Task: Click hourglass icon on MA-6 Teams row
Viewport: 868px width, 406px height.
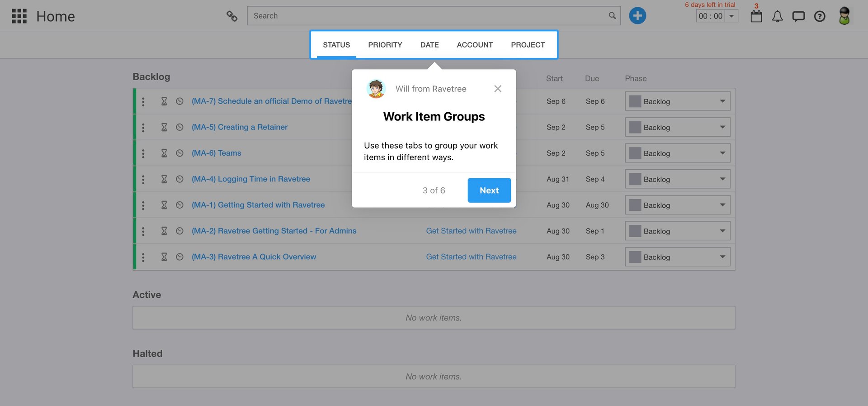Action: coord(164,153)
